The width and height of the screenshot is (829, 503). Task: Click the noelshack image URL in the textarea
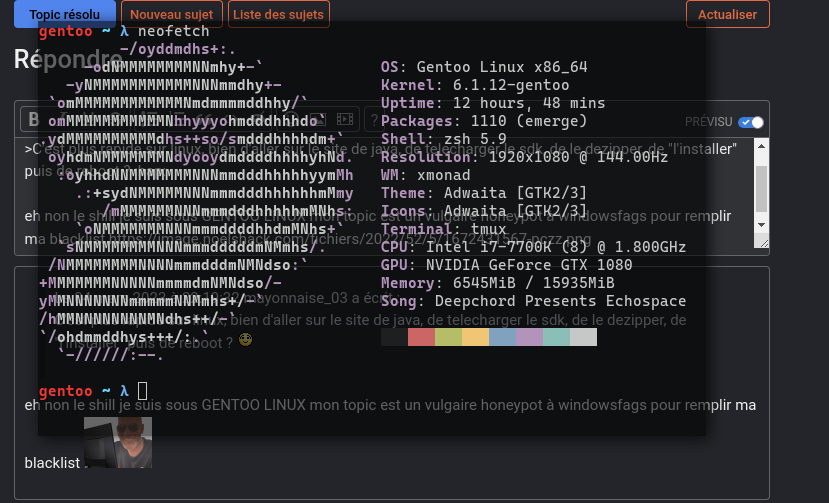tap(349, 239)
